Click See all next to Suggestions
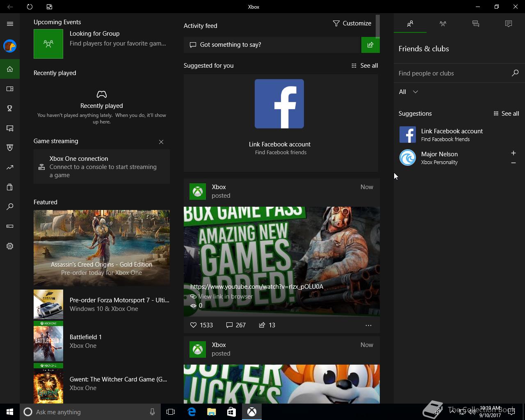 click(506, 114)
